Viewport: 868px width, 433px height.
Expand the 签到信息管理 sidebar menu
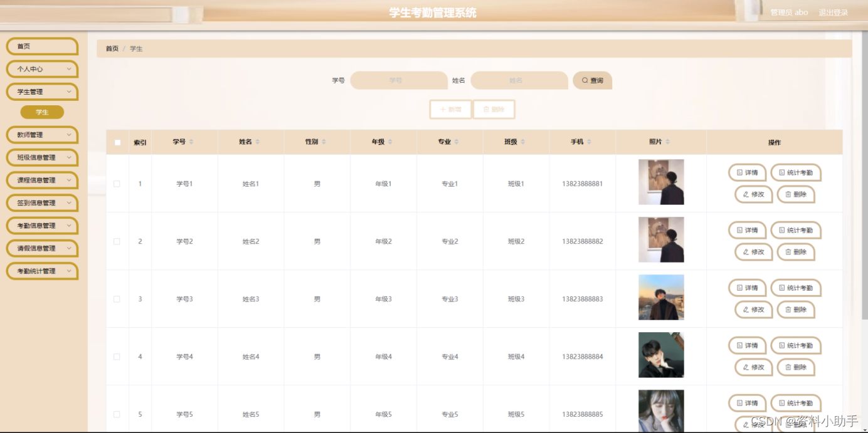point(42,202)
